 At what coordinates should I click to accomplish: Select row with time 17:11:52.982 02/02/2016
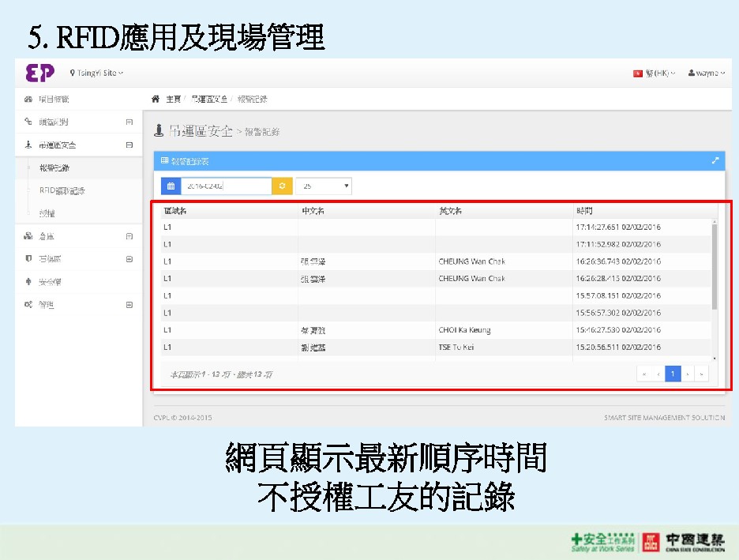point(436,244)
